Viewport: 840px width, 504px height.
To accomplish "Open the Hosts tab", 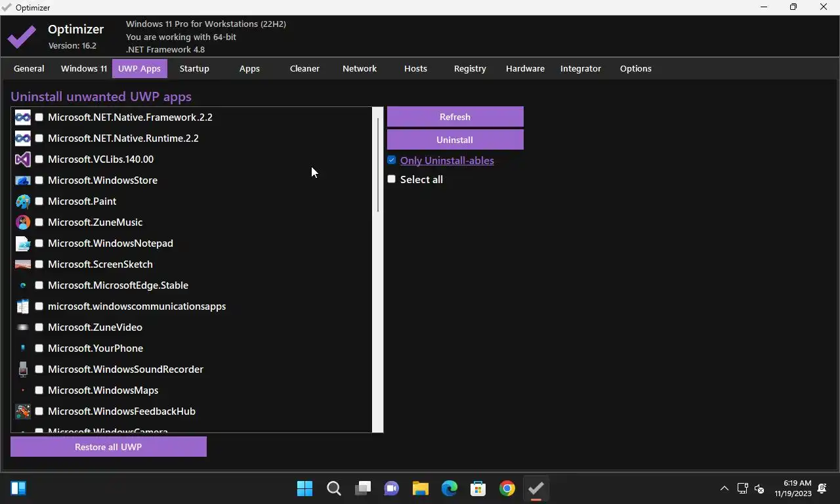I will [415, 68].
